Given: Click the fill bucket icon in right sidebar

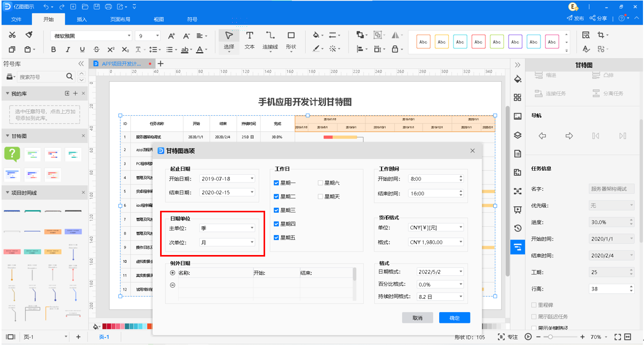Looking at the screenshot, I should pyautogui.click(x=518, y=79).
